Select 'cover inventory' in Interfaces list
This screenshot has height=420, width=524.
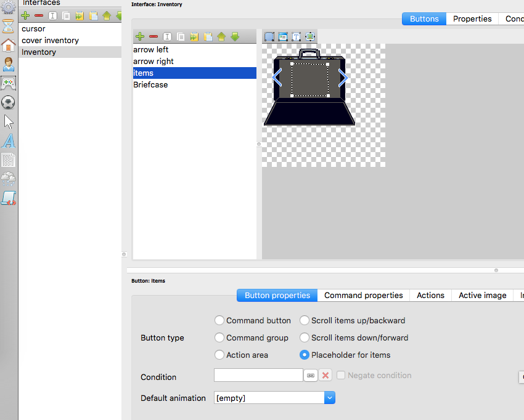point(70,41)
